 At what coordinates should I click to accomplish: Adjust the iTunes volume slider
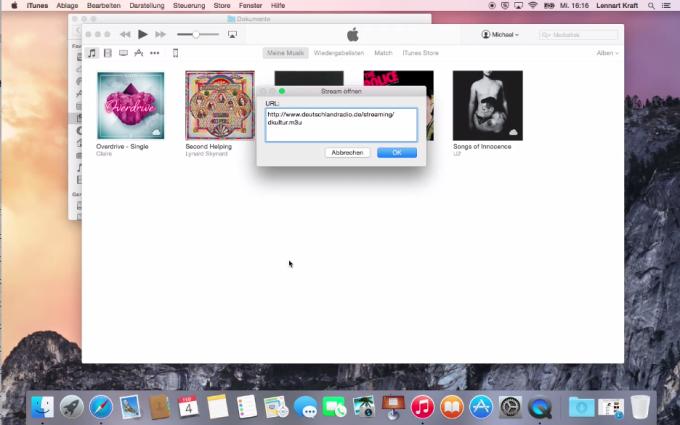coord(198,34)
